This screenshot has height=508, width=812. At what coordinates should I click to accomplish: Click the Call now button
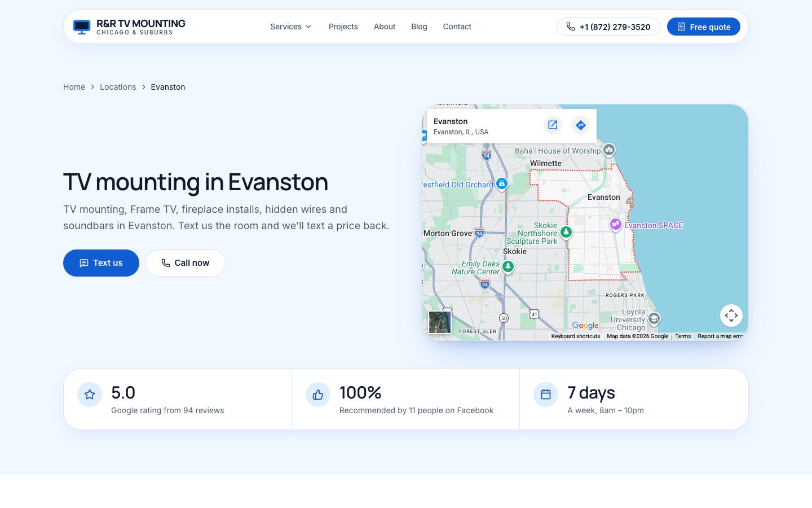click(186, 263)
